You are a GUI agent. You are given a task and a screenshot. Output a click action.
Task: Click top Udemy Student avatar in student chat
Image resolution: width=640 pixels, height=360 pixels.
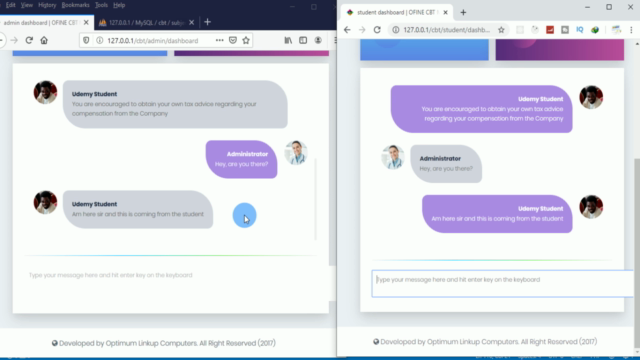(591, 97)
